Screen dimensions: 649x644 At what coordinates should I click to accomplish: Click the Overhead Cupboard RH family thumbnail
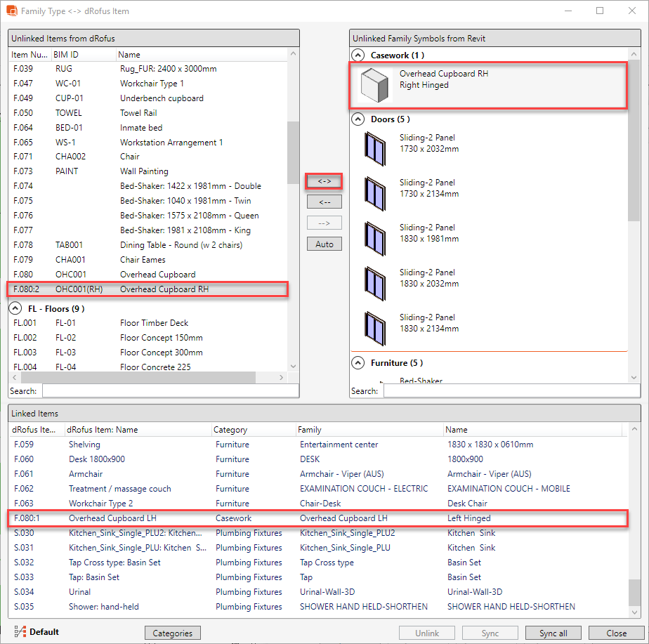point(375,86)
